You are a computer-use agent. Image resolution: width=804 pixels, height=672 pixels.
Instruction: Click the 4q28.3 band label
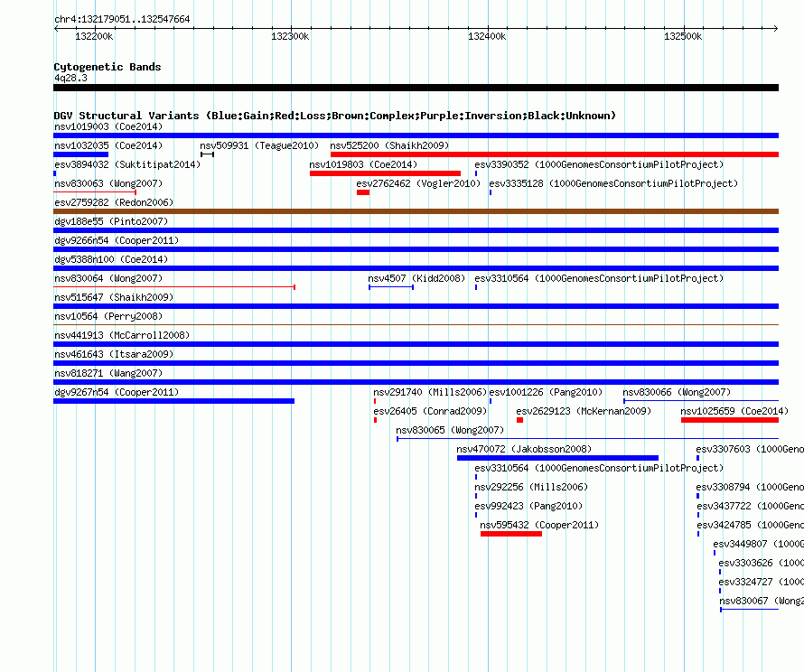click(70, 78)
